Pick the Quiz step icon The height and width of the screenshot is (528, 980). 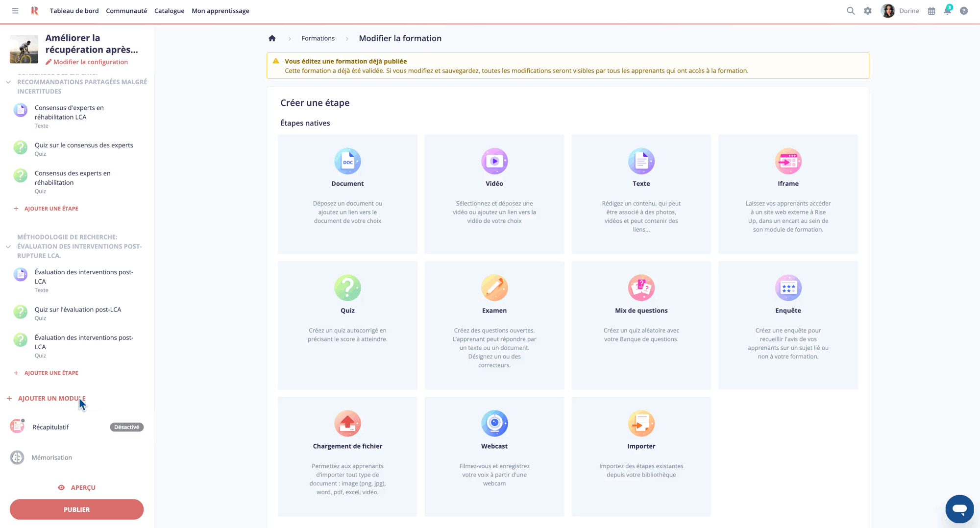tap(347, 288)
